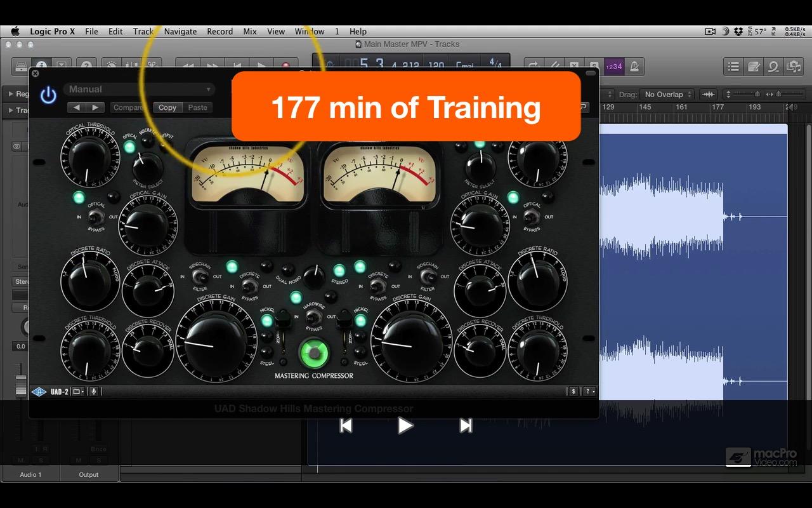812x508 pixels.
Task: Select the previous preset arrow
Action: (77, 107)
